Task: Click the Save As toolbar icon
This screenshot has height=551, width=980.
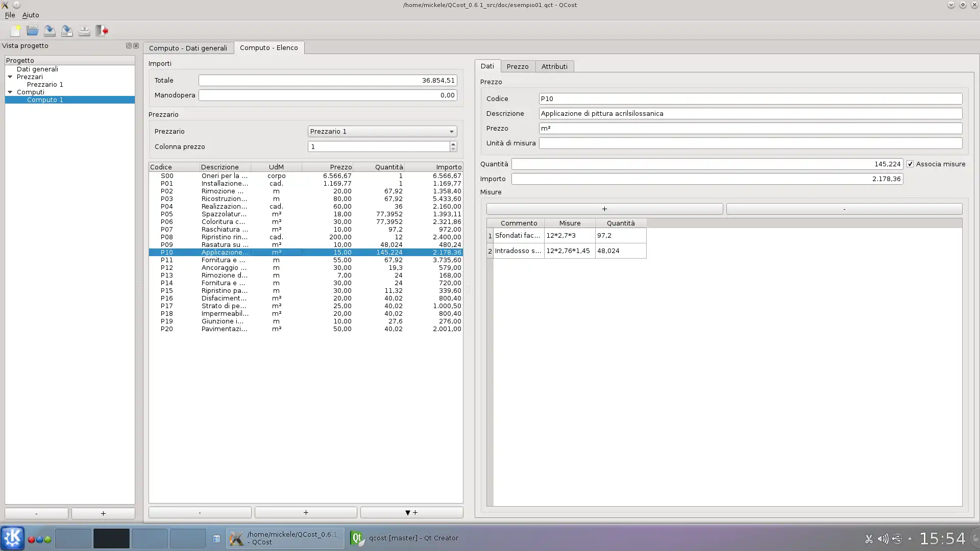Action: (x=67, y=31)
